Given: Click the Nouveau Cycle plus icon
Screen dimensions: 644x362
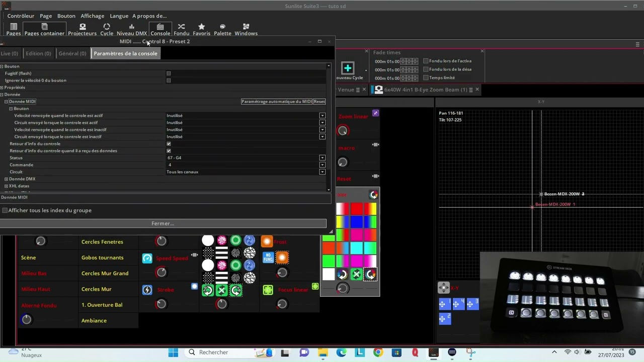Looking at the screenshot, I should (348, 68).
